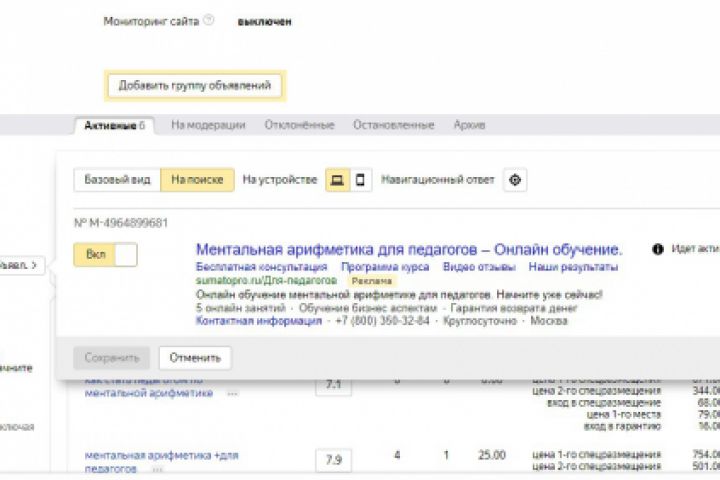This screenshot has height=480, width=720.
Task: Open the На модерации tab
Action: (208, 125)
